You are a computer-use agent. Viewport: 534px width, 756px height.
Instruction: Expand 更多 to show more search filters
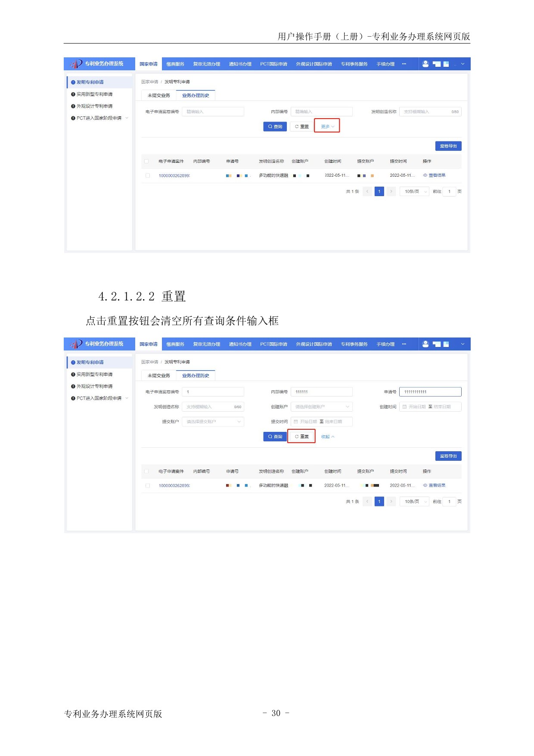pyautogui.click(x=327, y=126)
